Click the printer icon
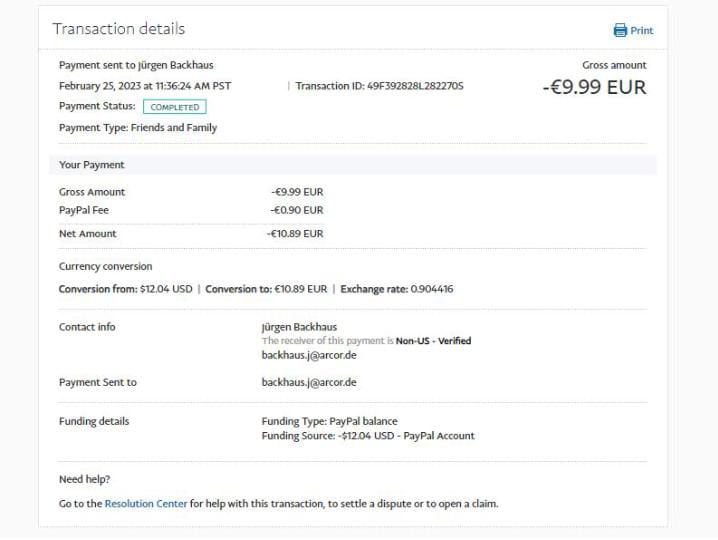The image size is (718, 540). (620, 30)
